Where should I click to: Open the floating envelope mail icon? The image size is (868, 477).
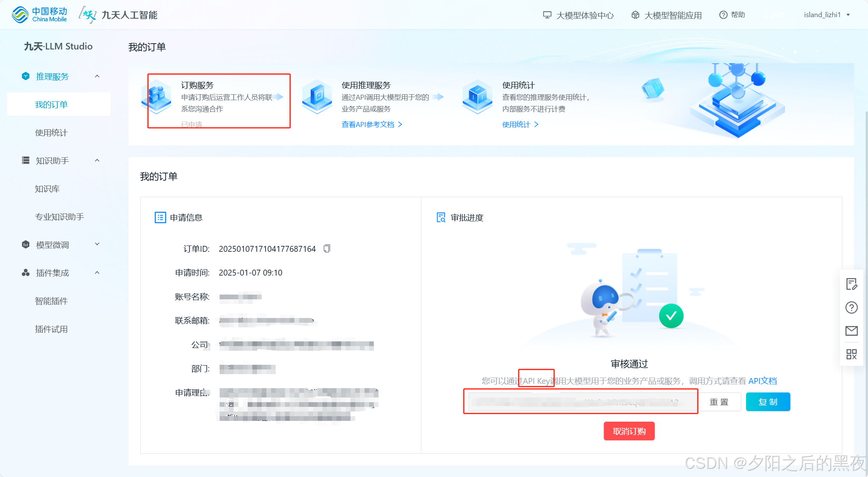(x=852, y=331)
